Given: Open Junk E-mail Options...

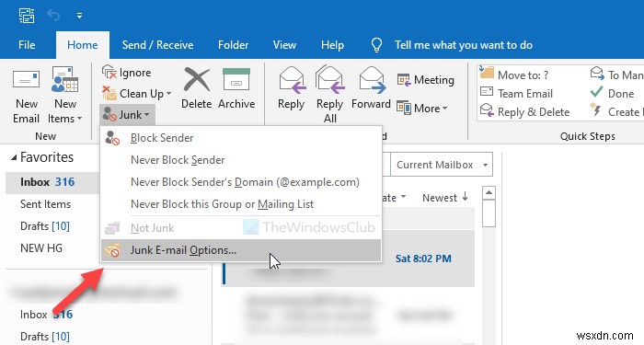Looking at the screenshot, I should [241, 250].
